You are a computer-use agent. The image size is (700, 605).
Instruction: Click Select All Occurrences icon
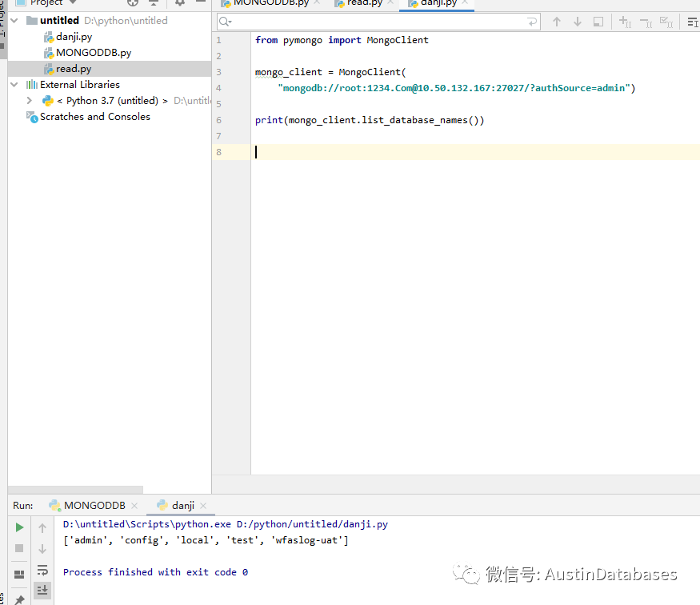(x=666, y=22)
